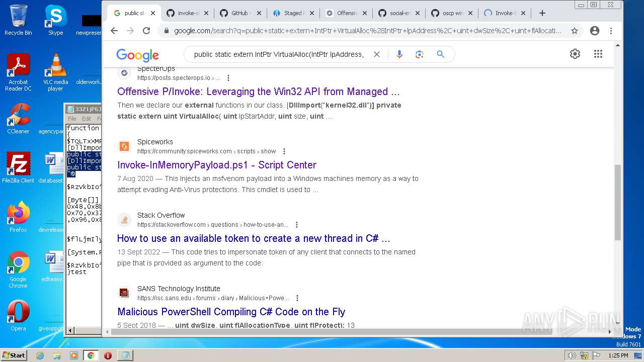
Task: Open 'Malicious PowerShell Compiling C# Code' result
Action: pos(231,312)
